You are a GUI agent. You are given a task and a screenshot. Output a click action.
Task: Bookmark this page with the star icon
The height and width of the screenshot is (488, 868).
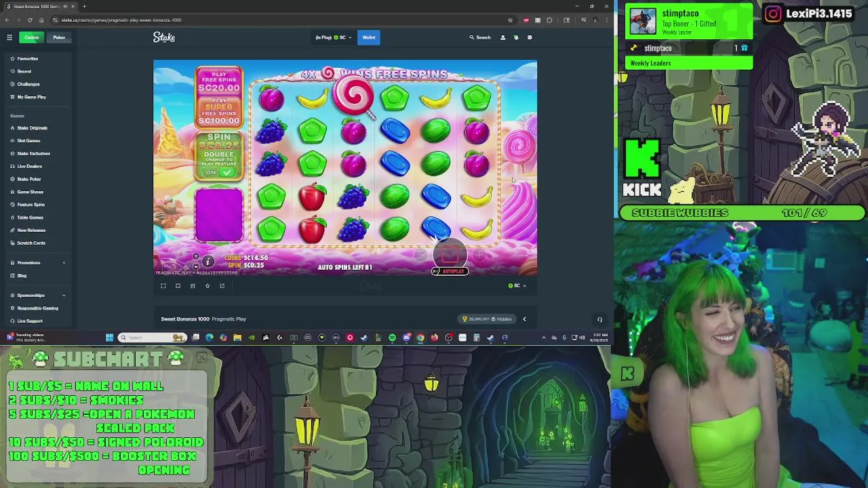510,20
